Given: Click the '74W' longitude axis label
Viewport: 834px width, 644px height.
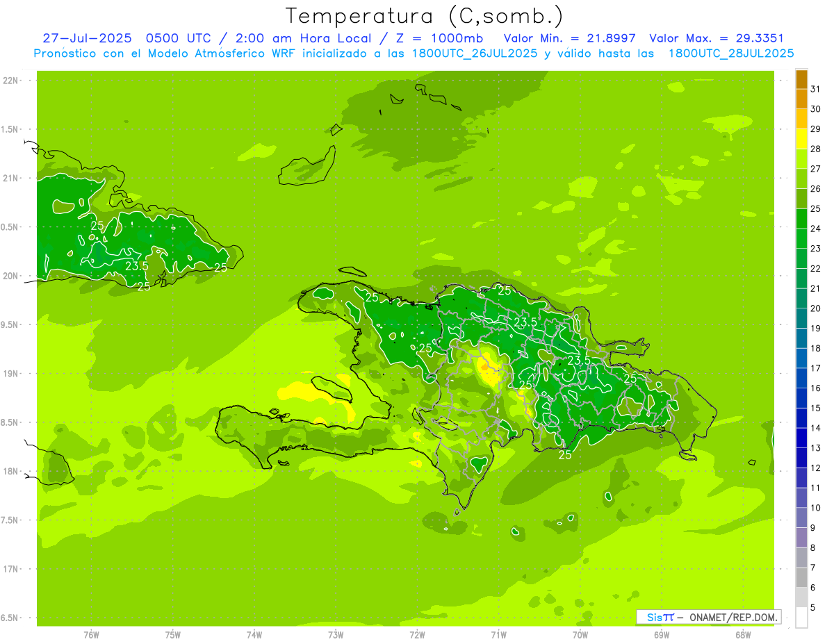Looking at the screenshot, I should coord(254,634).
